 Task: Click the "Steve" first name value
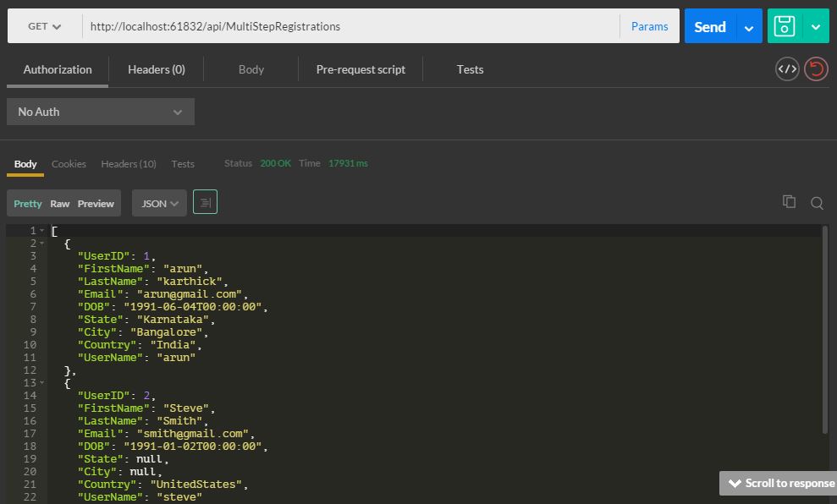[x=185, y=408]
